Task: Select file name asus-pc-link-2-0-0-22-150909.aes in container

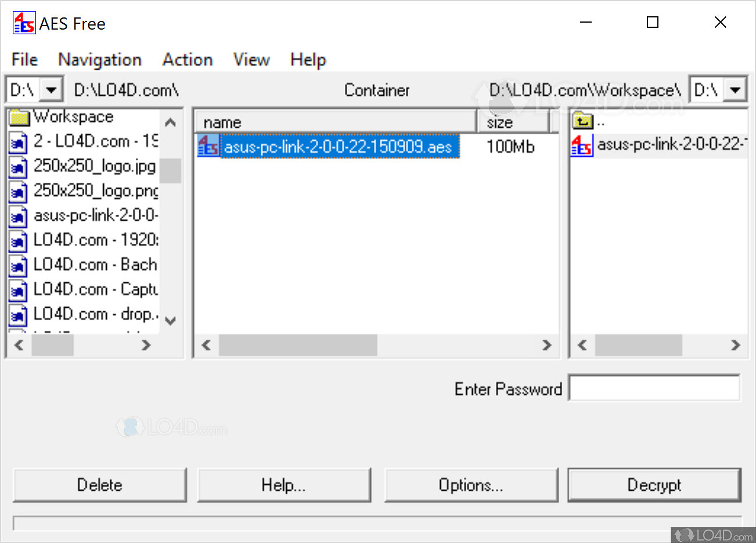Action: point(339,146)
